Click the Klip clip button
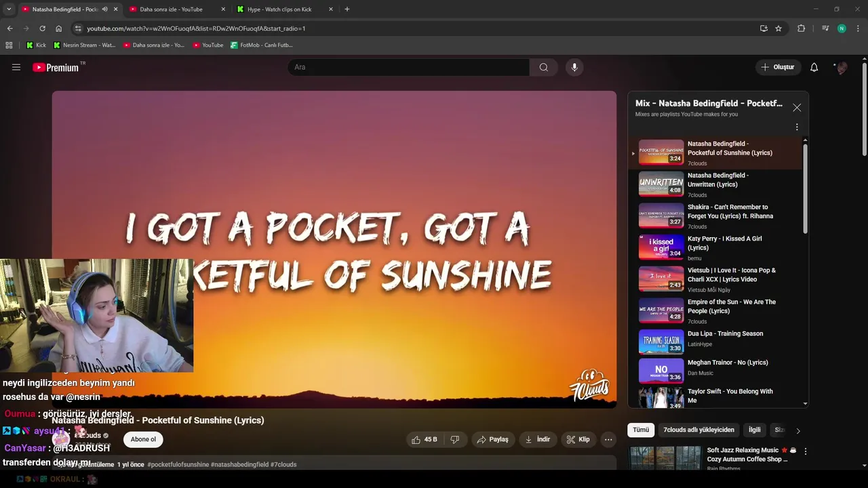Image resolution: width=868 pixels, height=488 pixels. (x=578, y=439)
